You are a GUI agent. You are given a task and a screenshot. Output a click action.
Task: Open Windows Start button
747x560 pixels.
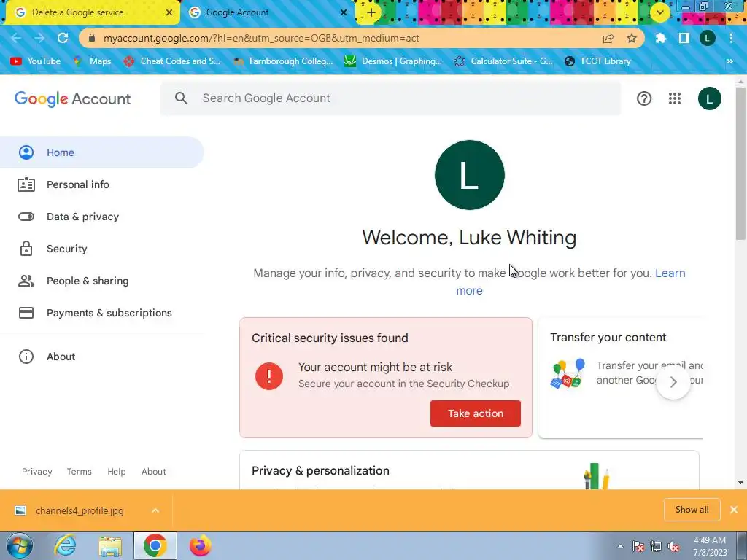click(x=19, y=545)
